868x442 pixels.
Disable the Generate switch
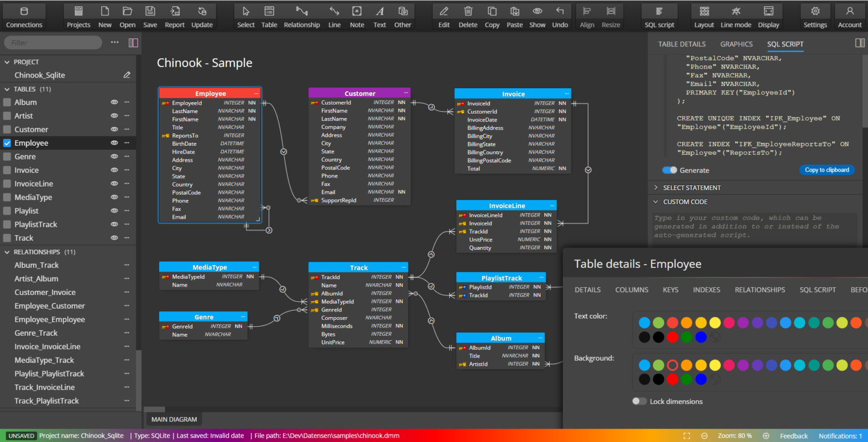pos(669,170)
